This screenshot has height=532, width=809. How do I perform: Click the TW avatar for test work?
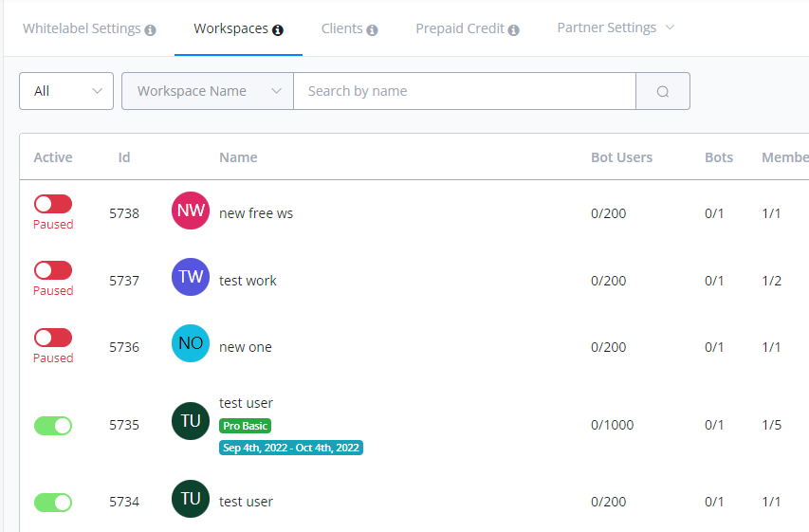(x=191, y=277)
